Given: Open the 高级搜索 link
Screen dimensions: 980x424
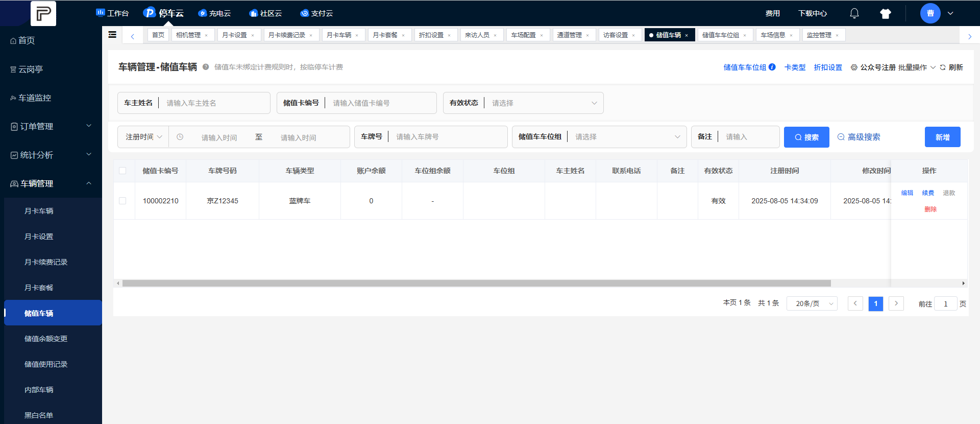Looking at the screenshot, I should coord(859,137).
